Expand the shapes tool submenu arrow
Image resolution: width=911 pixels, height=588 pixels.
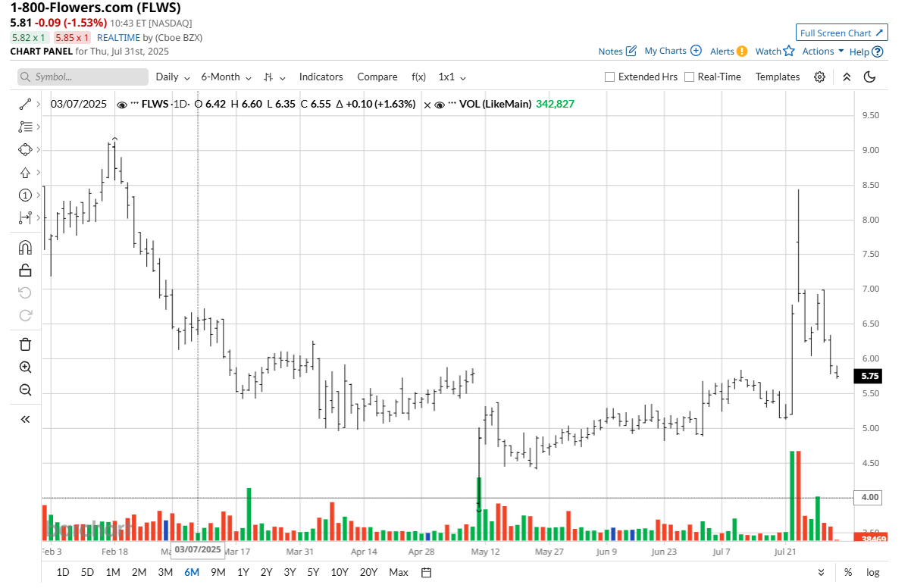[38, 150]
